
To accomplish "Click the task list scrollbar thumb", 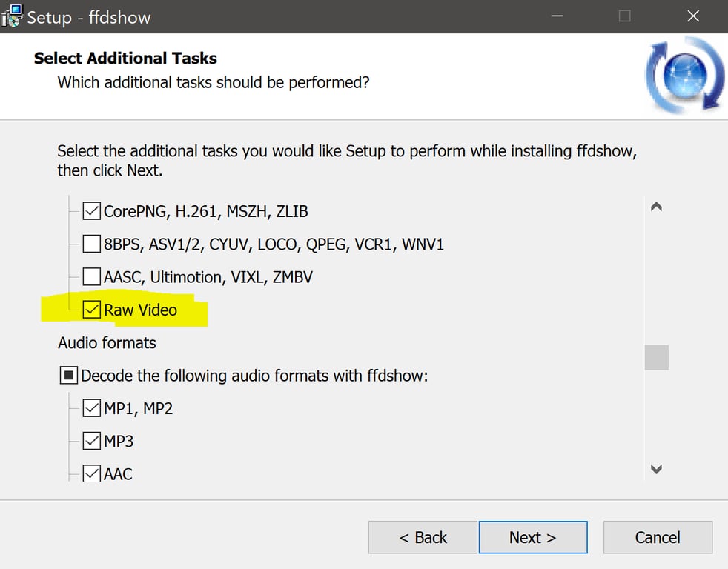I will point(656,358).
